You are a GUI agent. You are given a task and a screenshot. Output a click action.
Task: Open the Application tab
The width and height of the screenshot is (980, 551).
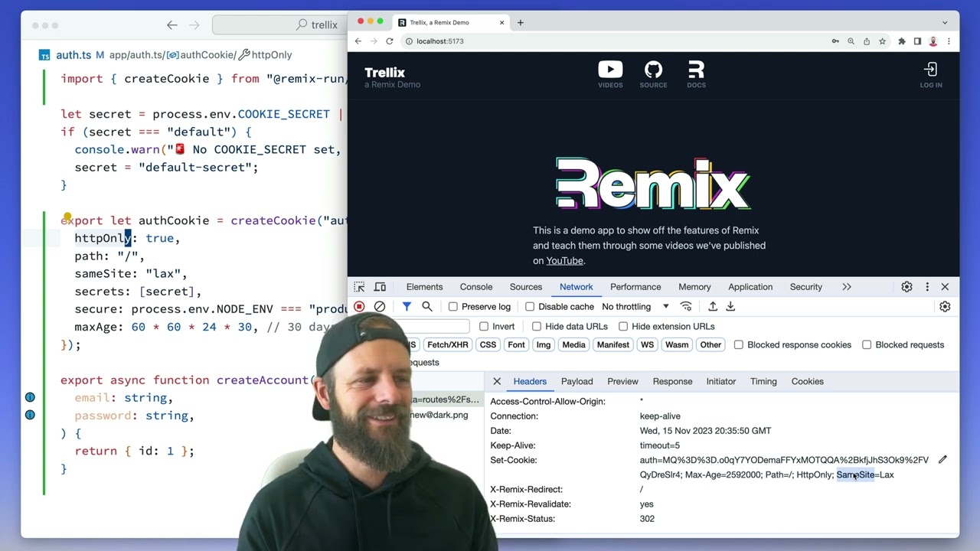(750, 287)
